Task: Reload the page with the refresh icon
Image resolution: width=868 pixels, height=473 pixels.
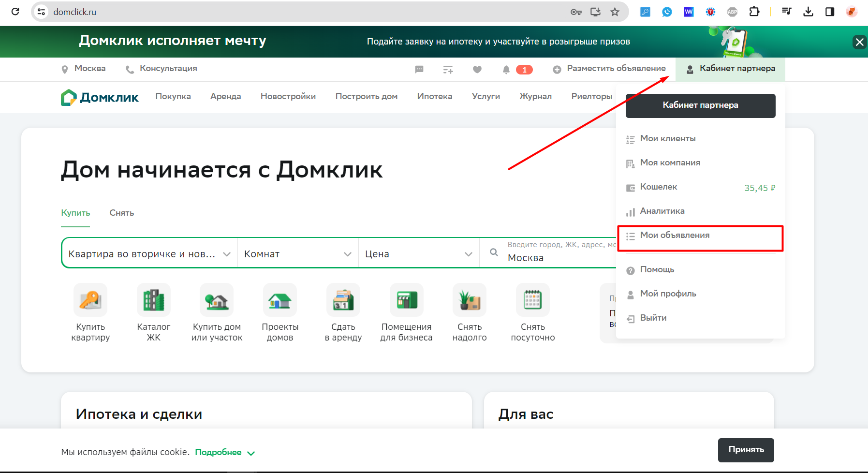Action: (15, 12)
